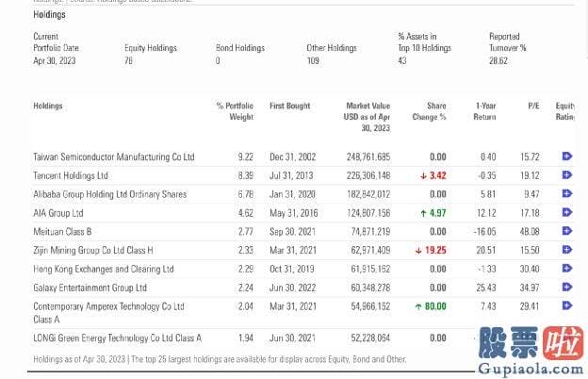
Task: Select Zijin Mining share change value 19.25
Action: coord(435,250)
